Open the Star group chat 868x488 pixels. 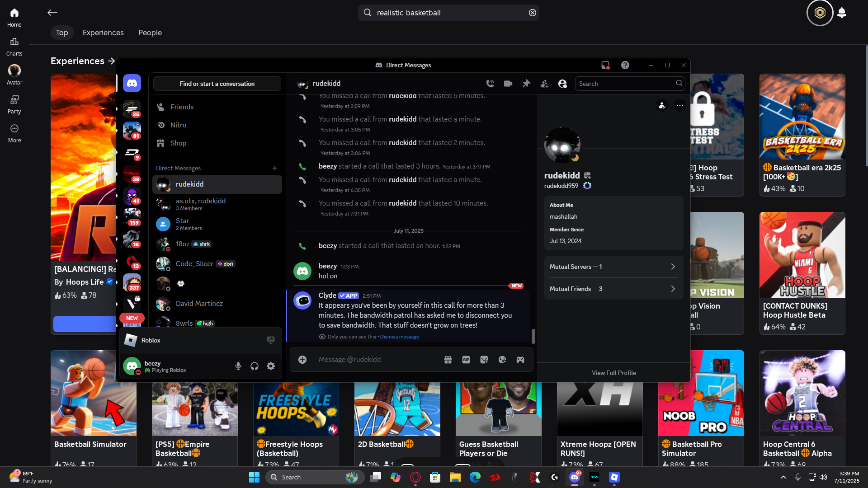[217, 224]
